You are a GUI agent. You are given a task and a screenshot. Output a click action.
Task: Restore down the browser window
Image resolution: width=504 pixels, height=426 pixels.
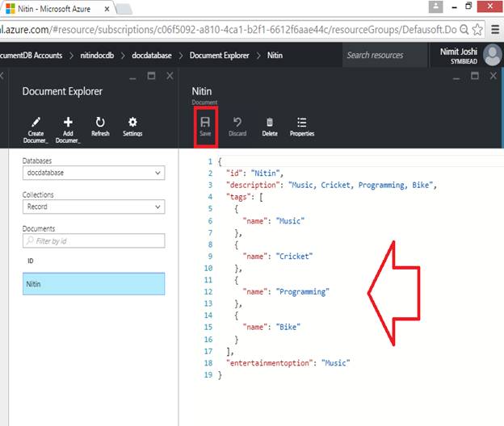[468, 6]
